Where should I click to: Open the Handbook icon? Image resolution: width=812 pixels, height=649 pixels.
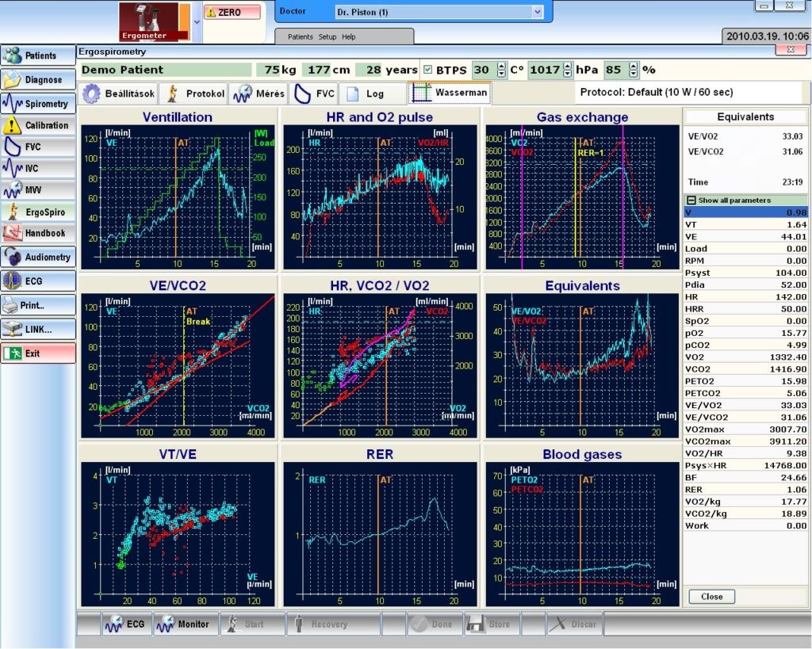pos(13,233)
